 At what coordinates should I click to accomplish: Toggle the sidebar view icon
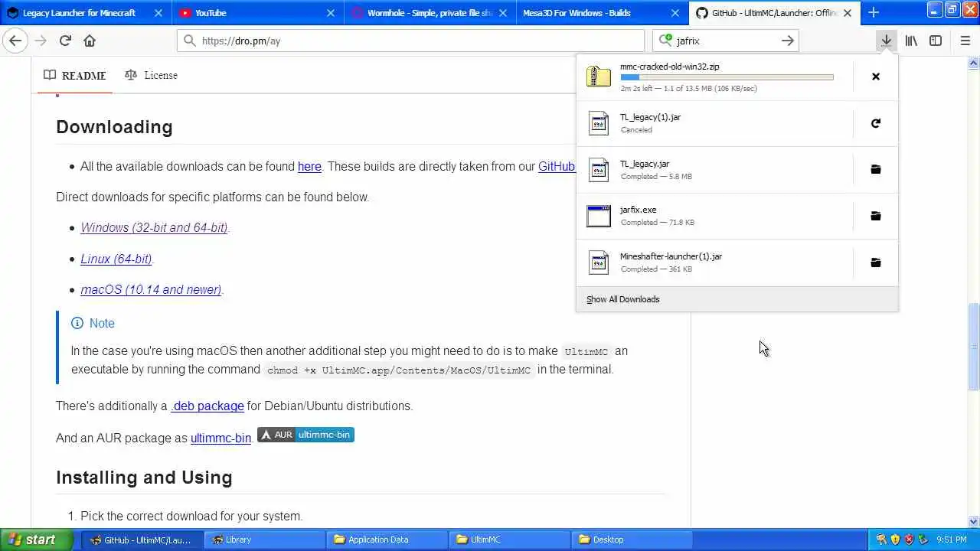(x=936, y=41)
